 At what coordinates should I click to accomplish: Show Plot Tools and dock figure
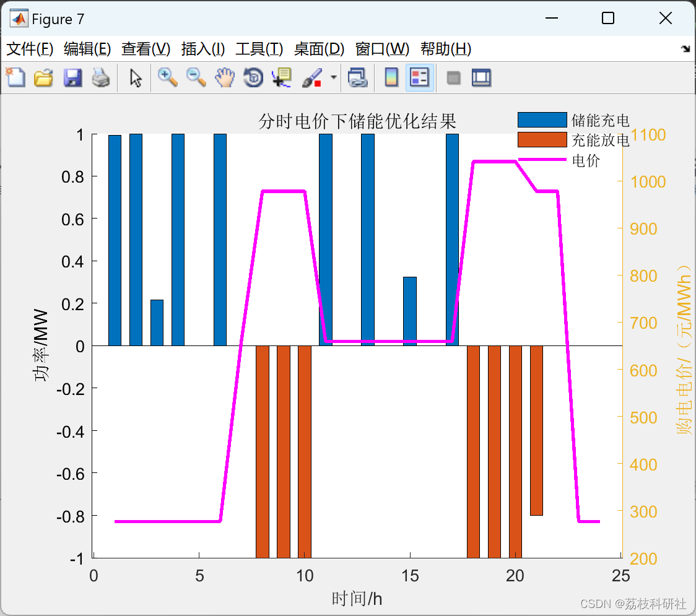pos(481,77)
